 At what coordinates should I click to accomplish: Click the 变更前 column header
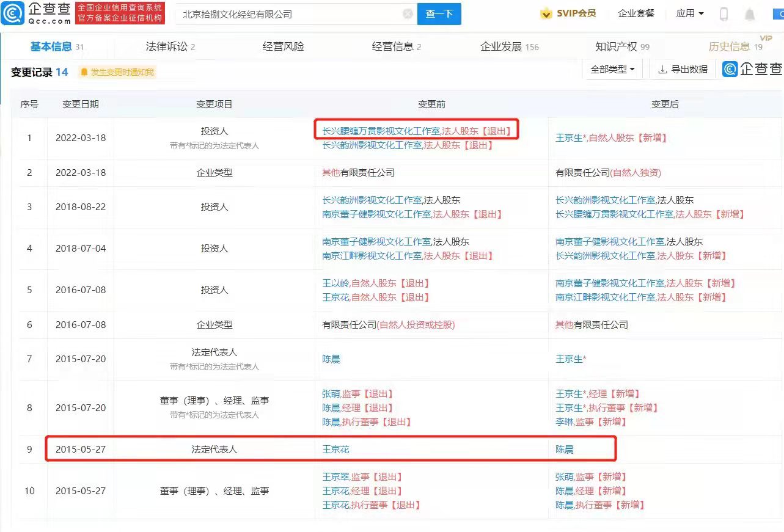[x=431, y=104]
